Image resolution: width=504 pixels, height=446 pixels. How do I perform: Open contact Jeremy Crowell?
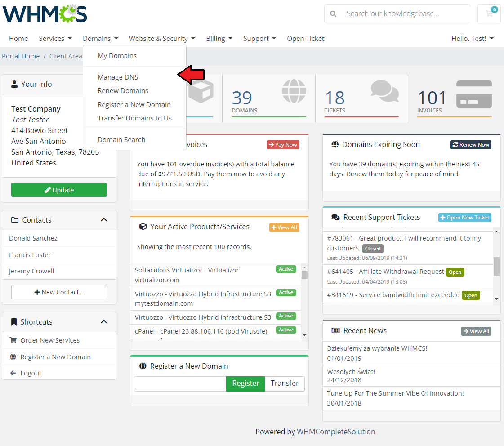[59, 271]
